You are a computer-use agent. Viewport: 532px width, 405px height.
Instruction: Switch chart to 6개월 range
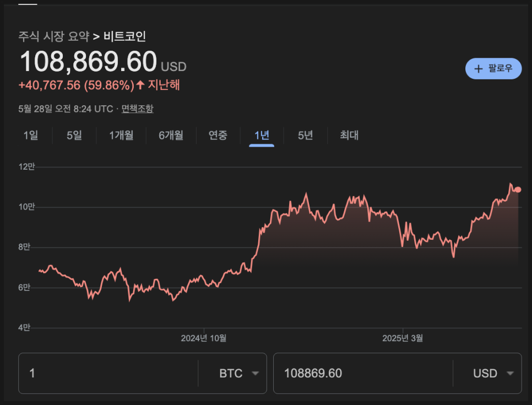(171, 135)
